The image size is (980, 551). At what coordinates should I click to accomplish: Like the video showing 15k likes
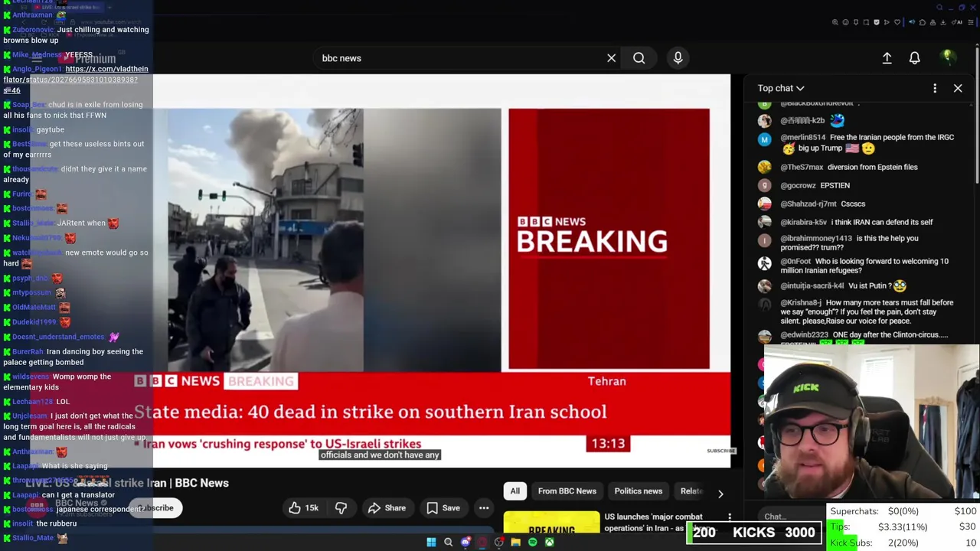point(304,508)
